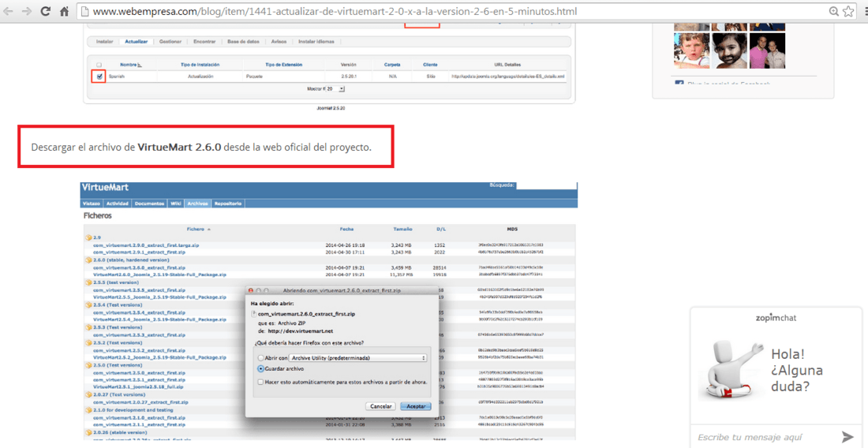868x448 pixels.
Task: Open the 'Mostrar #' 20 rows dropdown
Action: point(336,88)
